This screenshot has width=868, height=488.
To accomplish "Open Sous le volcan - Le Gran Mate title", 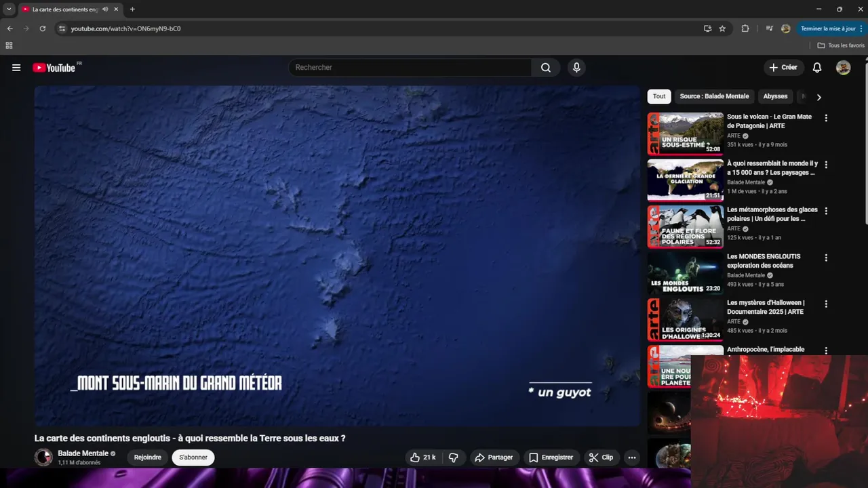I will coord(769,121).
